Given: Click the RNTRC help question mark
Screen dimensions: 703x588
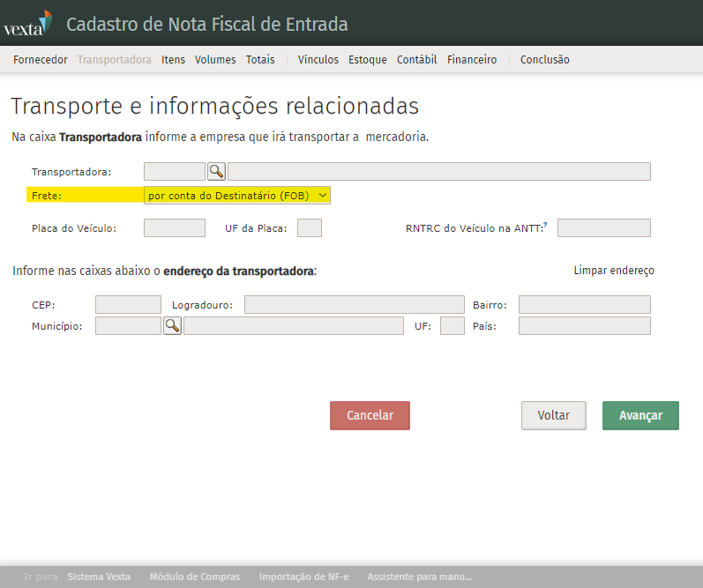Looking at the screenshot, I should [x=545, y=226].
